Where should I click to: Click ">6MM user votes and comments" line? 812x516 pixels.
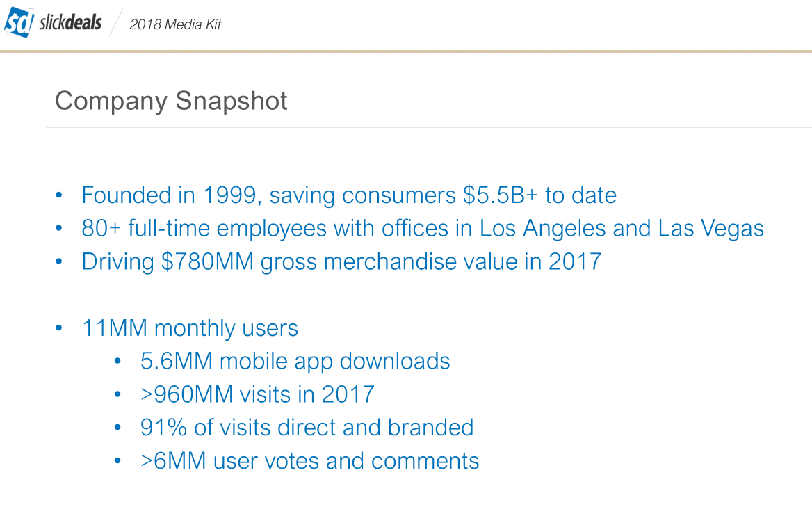(x=309, y=461)
